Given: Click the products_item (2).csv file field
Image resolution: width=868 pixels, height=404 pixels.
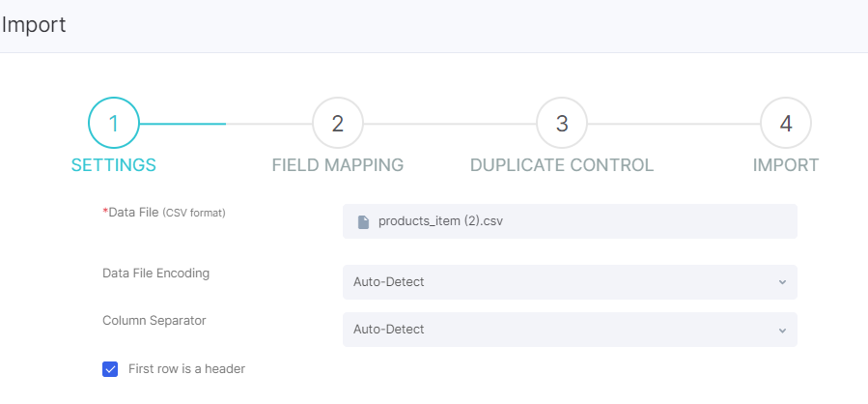Looking at the screenshot, I should (570, 221).
